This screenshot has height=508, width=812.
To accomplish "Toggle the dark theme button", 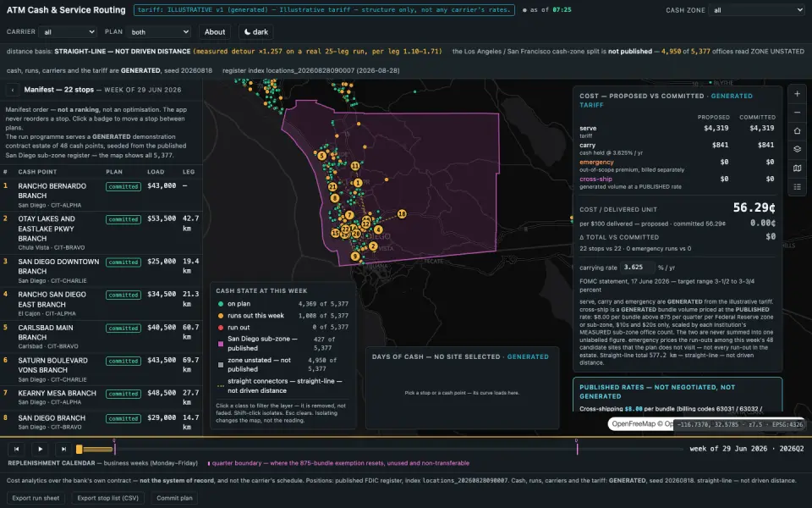I will [x=255, y=31].
